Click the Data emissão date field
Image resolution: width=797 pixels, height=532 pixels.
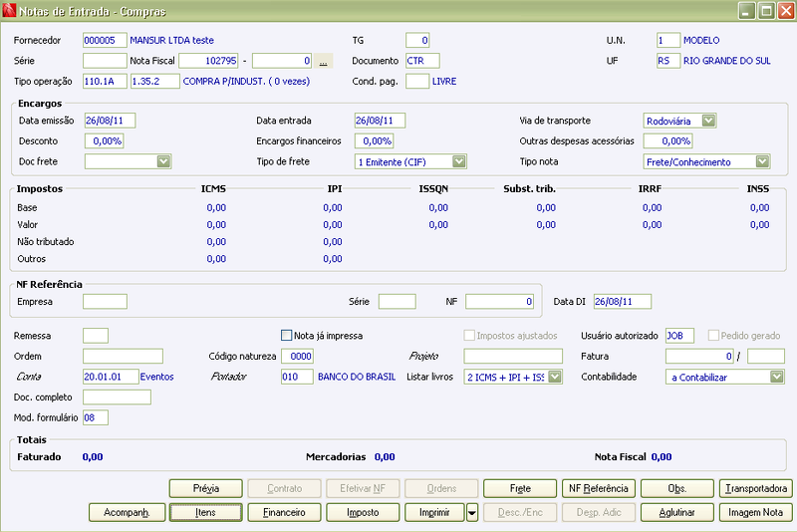[111, 121]
